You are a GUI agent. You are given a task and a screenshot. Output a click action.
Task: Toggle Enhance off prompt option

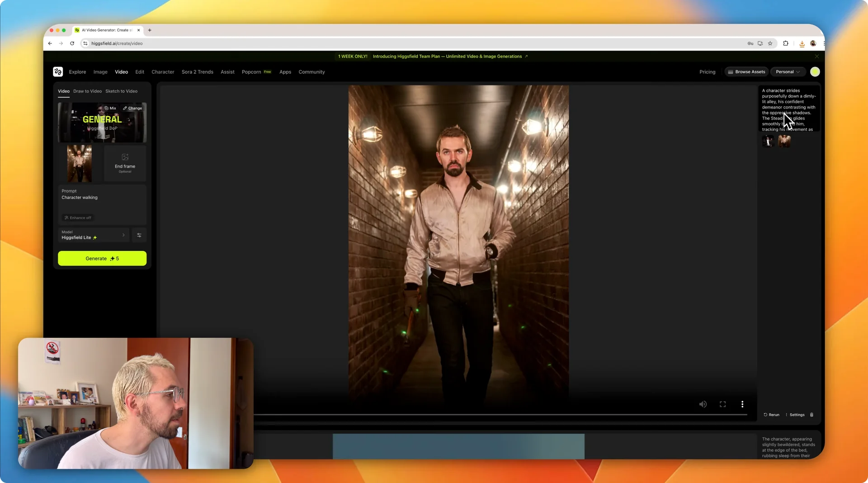[x=78, y=218]
